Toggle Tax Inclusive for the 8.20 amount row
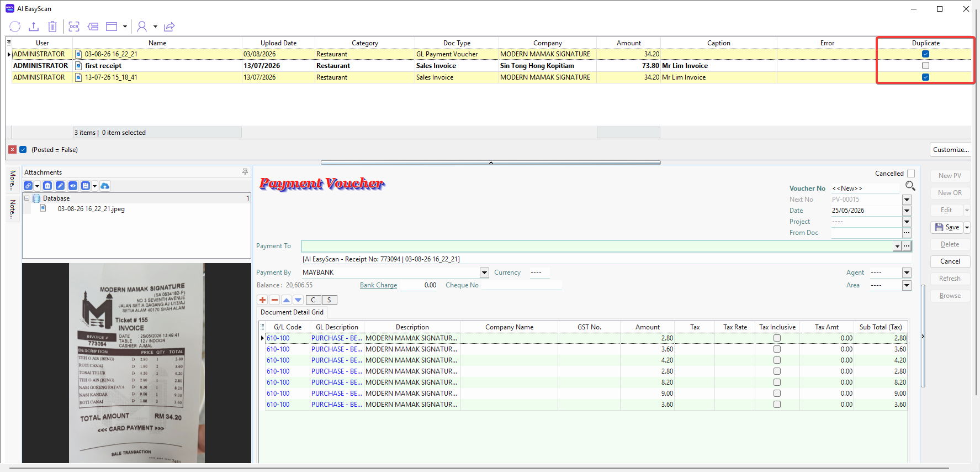 click(777, 382)
